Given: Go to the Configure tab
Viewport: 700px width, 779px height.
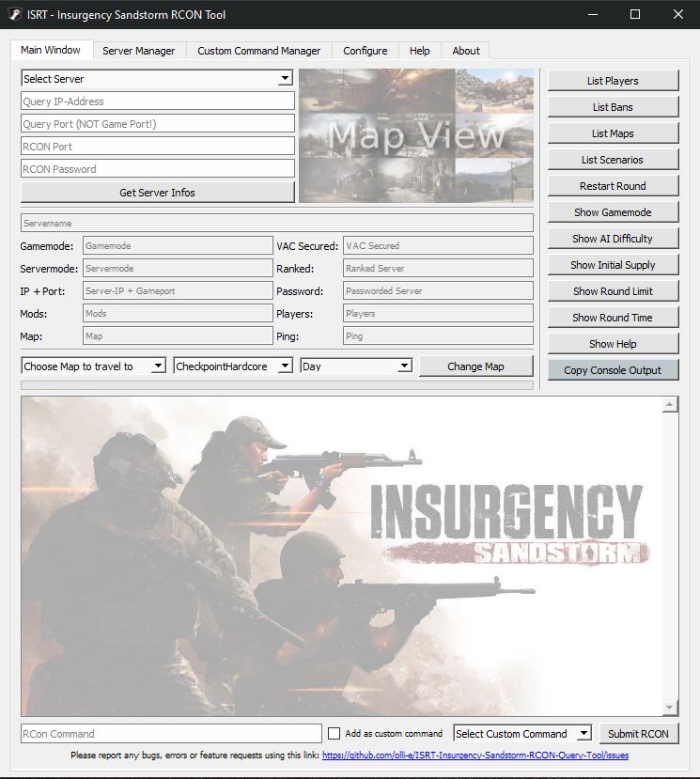Looking at the screenshot, I should [x=365, y=51].
